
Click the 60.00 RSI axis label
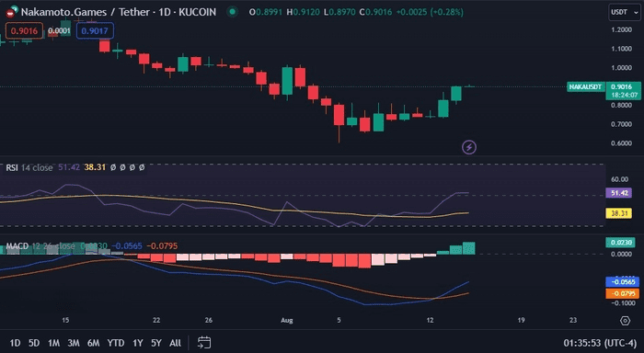pos(619,179)
